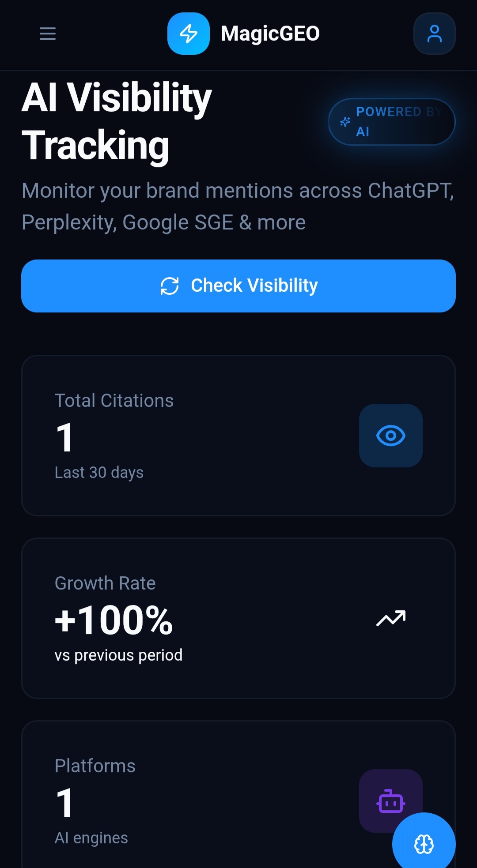This screenshot has height=868, width=477.
Task: Click the trending-up arrow icon in Growth Rate
Action: pos(390,618)
